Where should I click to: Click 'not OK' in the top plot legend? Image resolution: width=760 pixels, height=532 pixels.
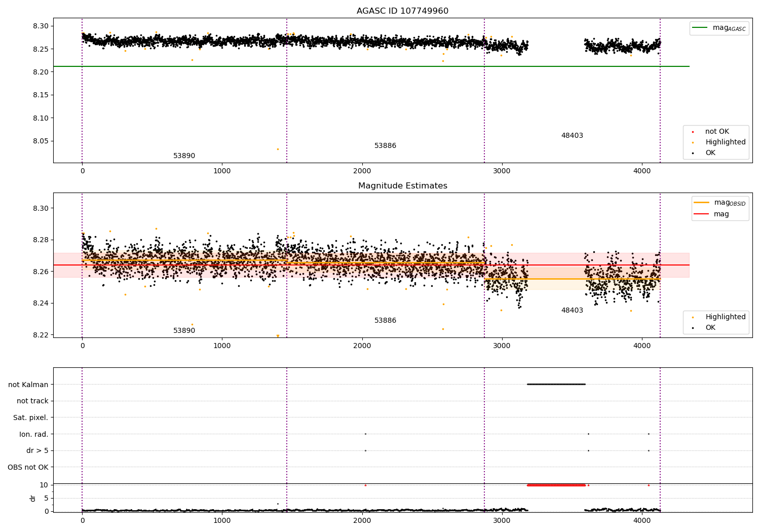click(x=717, y=131)
